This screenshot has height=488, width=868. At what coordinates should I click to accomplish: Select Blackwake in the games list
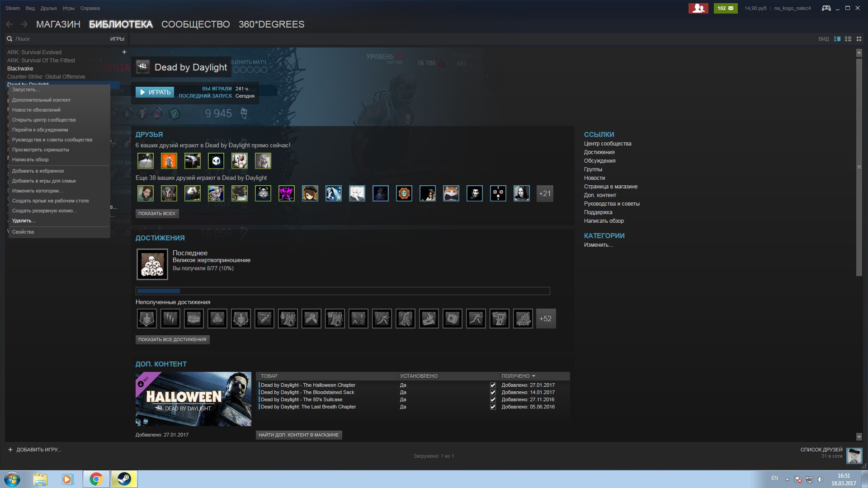(x=20, y=69)
